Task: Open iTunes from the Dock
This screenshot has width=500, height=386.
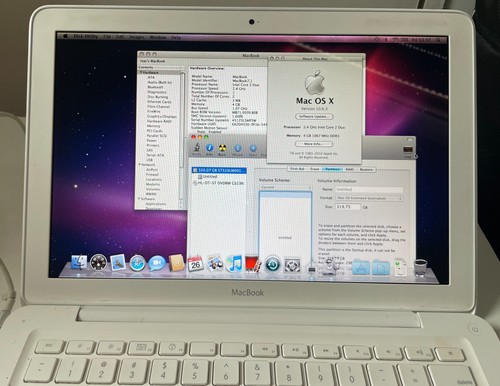Action: (235, 264)
